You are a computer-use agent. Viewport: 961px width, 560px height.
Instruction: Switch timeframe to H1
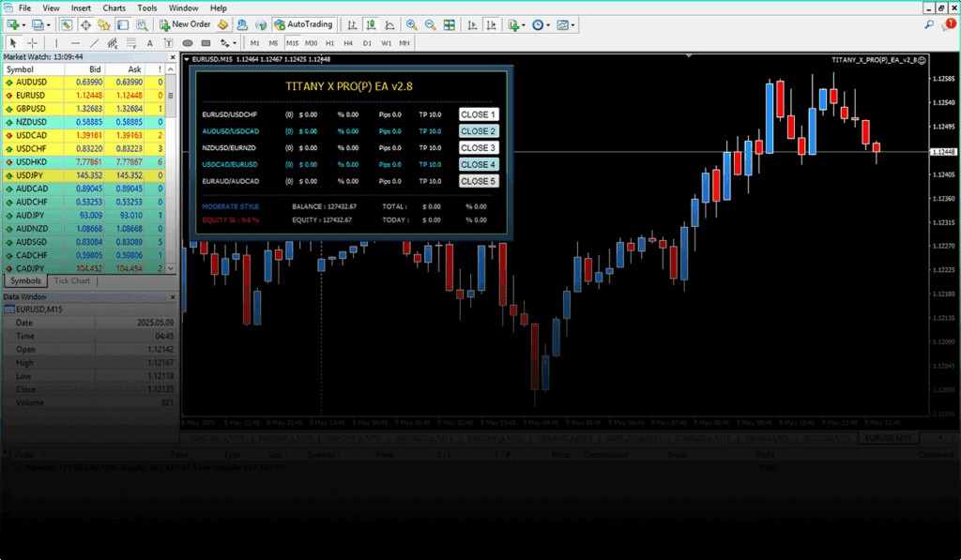(329, 43)
